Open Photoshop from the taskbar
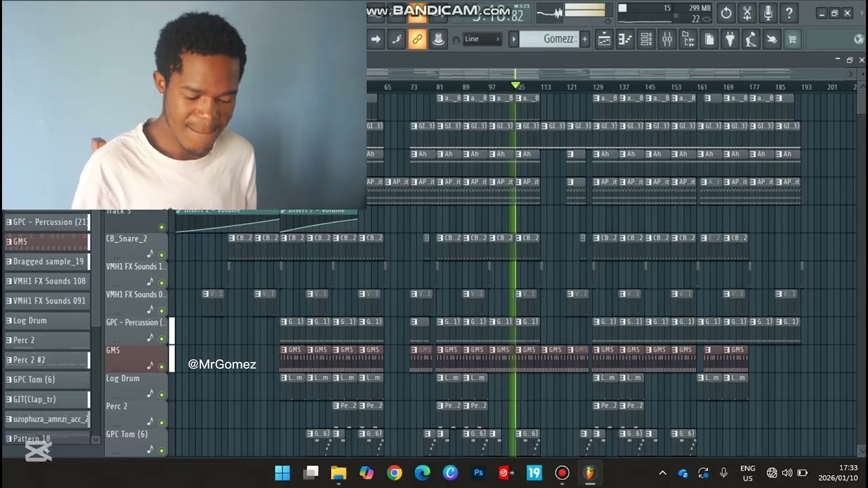868x488 pixels. 479,473
